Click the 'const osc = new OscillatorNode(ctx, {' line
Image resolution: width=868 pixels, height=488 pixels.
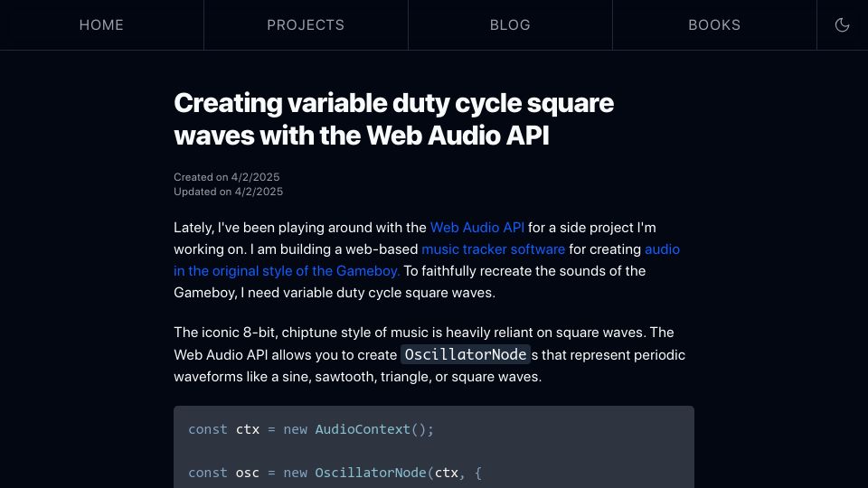coord(335,473)
